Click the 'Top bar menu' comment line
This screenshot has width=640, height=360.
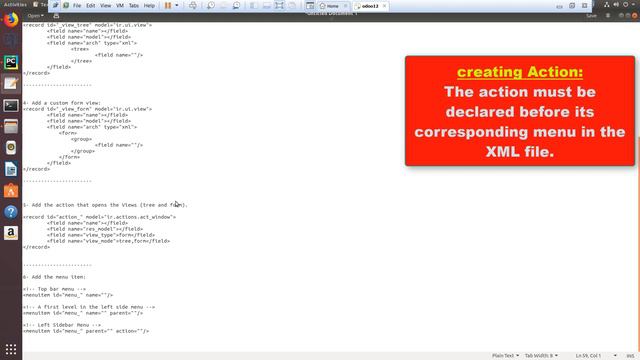pos(54,289)
